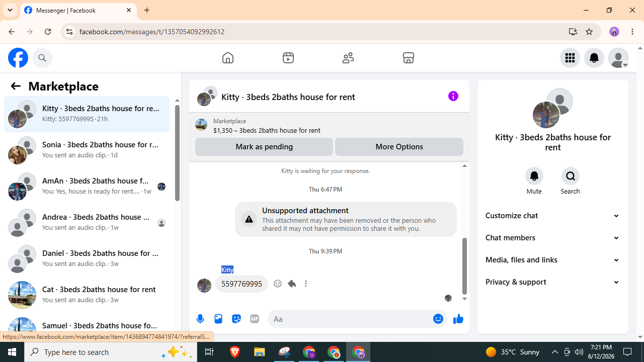Click the back arrow beside Marketplace
This screenshot has height=362, width=644.
click(x=16, y=86)
